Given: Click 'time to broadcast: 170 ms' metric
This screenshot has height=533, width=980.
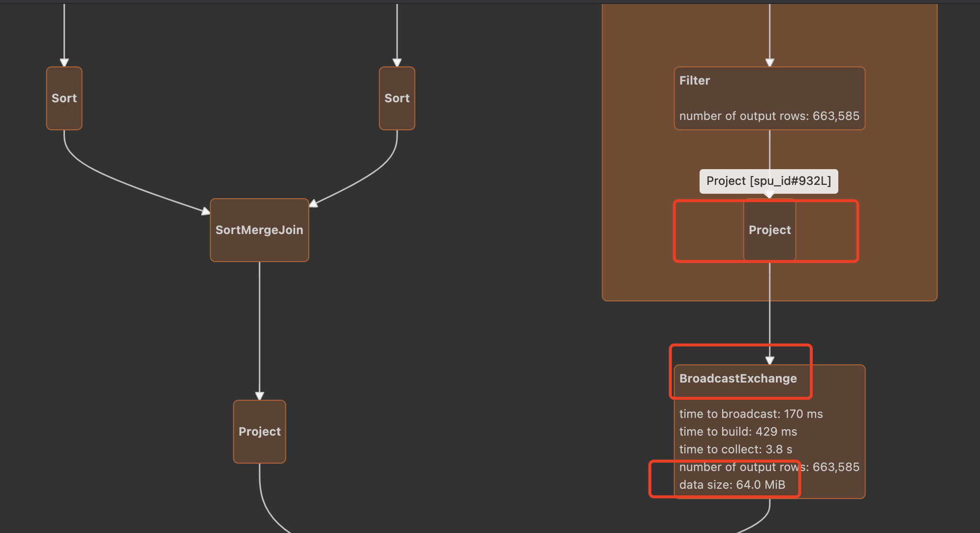Looking at the screenshot, I should (x=751, y=414).
